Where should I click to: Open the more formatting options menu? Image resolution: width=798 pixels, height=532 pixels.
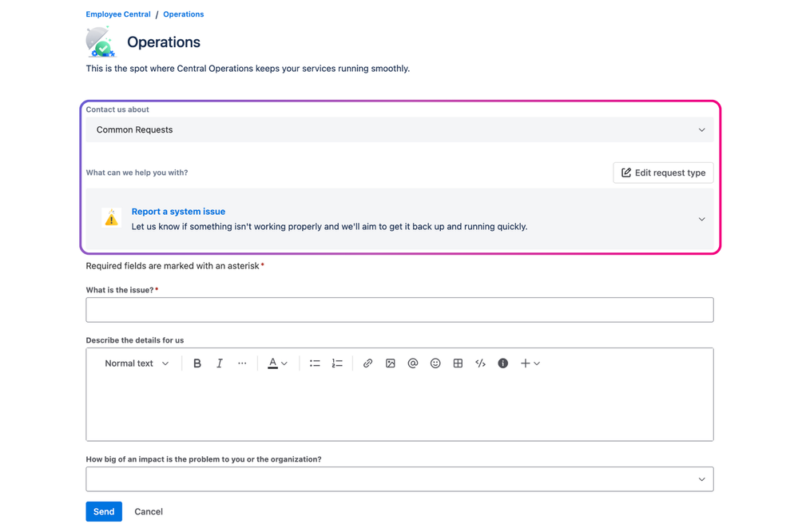(242, 363)
